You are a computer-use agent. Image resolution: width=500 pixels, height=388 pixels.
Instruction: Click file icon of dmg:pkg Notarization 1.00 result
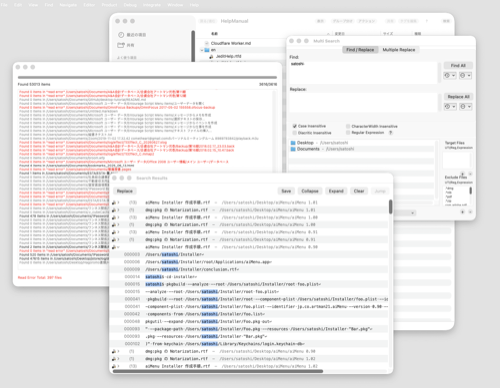click(x=114, y=225)
